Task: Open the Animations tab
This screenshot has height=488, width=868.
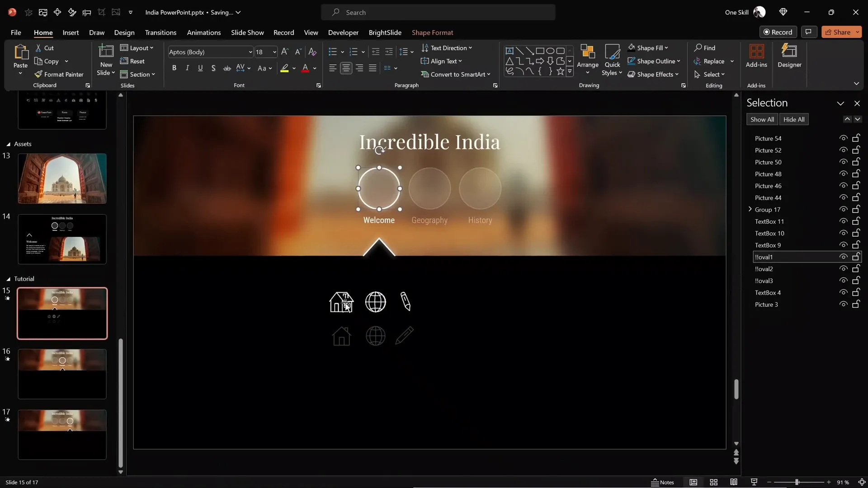Action: [204, 33]
